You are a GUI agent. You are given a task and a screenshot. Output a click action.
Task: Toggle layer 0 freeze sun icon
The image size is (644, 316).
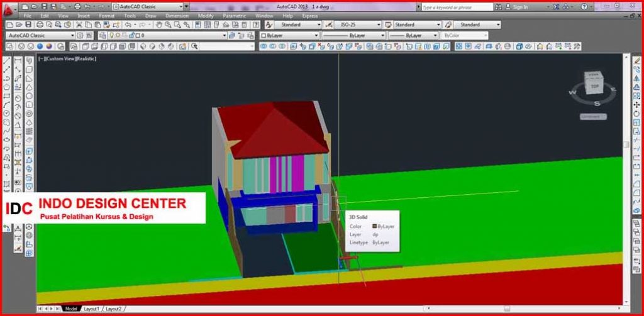118,36
